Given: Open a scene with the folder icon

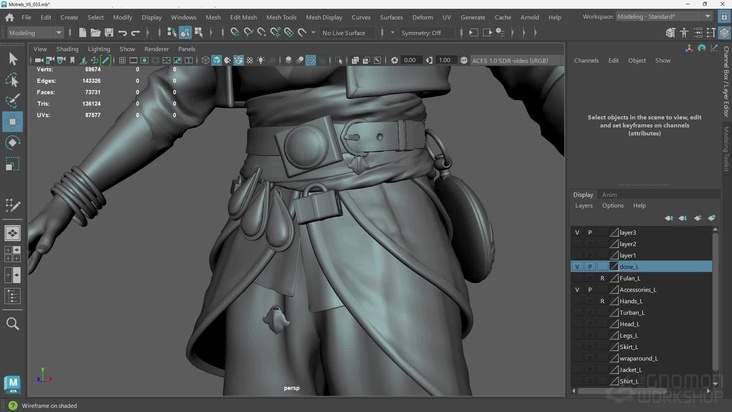Looking at the screenshot, I should coord(96,33).
